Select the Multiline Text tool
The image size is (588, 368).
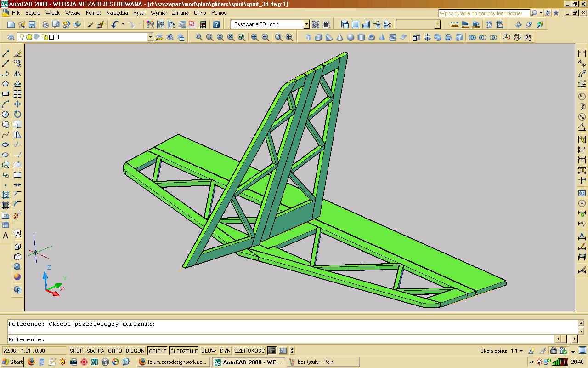click(x=6, y=236)
